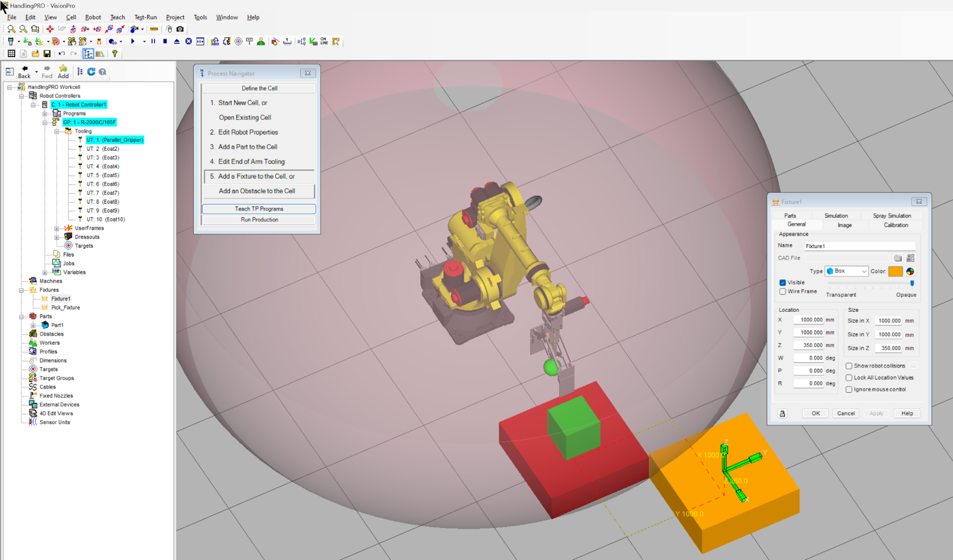Expand the Part1 tree node
Image resolution: width=953 pixels, height=560 pixels.
coord(33,326)
